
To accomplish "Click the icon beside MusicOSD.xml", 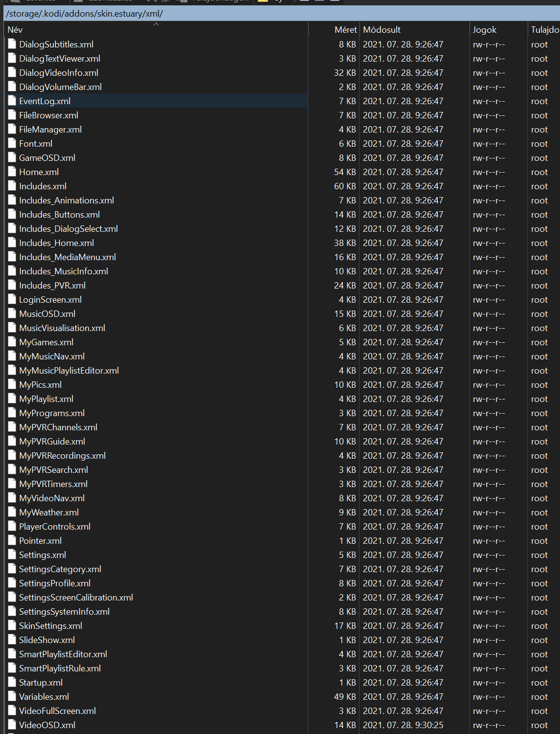I will 12,313.
